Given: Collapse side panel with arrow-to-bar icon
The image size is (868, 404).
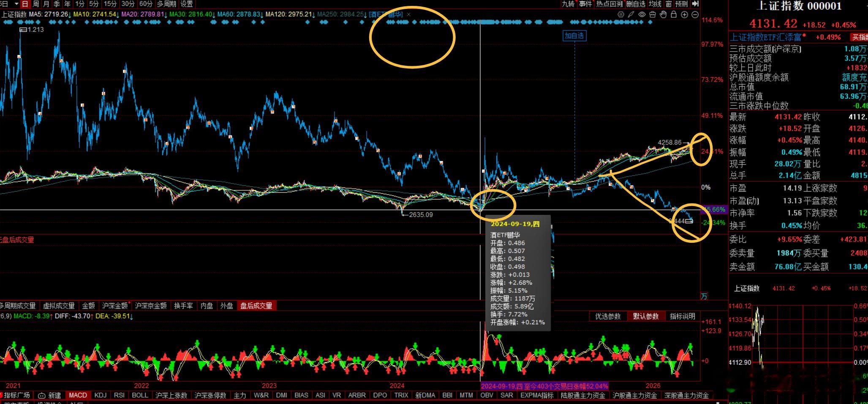Looking at the screenshot, I should pyautogui.click(x=695, y=4).
